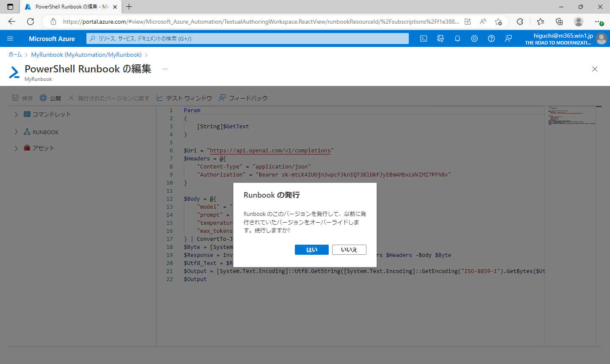Open the browser extensions icon
This screenshot has height=364, width=610.
pos(520,22)
